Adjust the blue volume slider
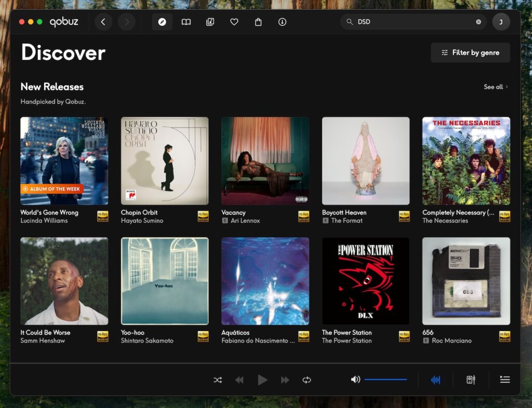Screen dimensions: 532x408 387,379
